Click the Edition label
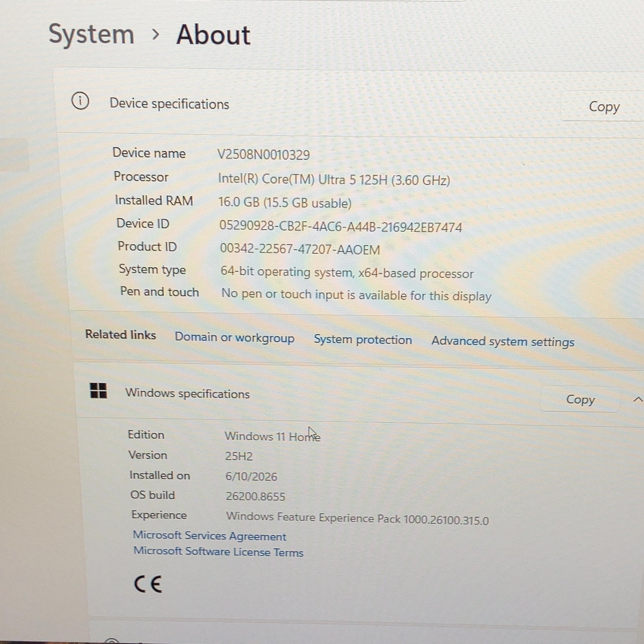The height and width of the screenshot is (644, 644). click(x=146, y=435)
